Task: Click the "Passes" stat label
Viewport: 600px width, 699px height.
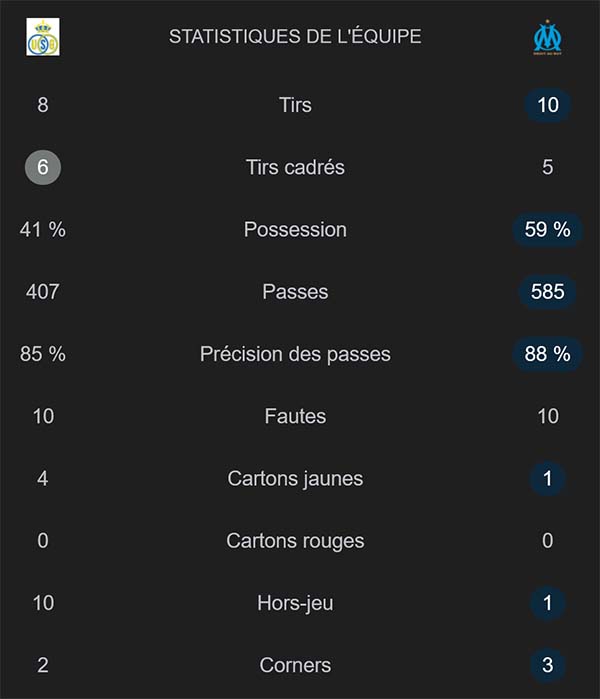Action: coord(295,292)
